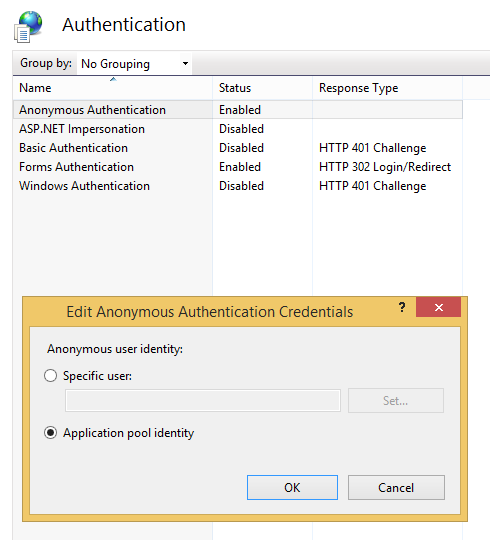Screen dimensions: 490x540
Task: Select Application pool identity radio button
Action: [x=51, y=433]
